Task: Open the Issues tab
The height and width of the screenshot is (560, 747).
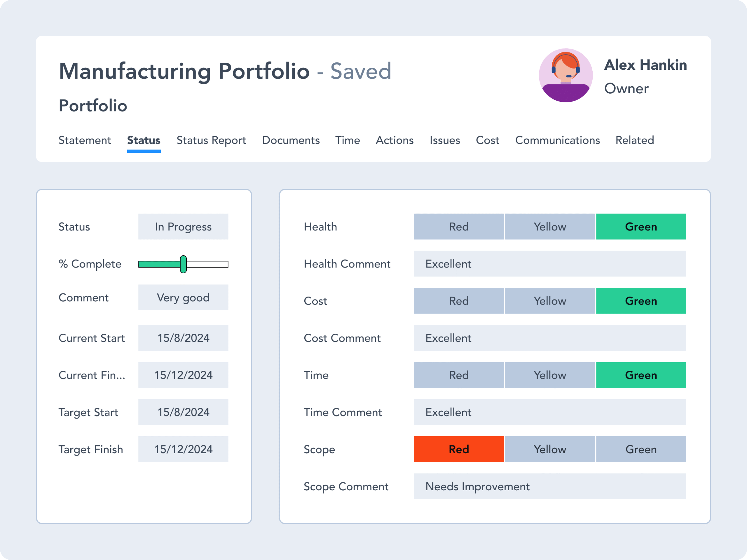Action: pyautogui.click(x=444, y=140)
